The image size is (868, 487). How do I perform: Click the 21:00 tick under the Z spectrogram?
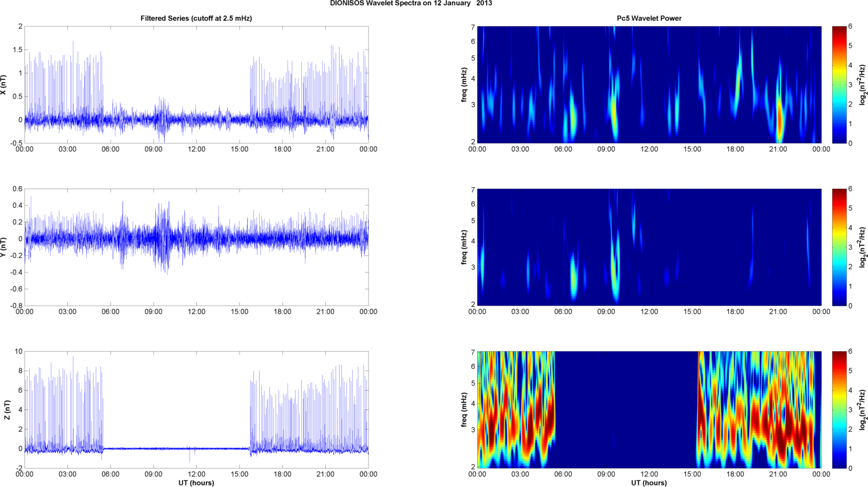(778, 474)
